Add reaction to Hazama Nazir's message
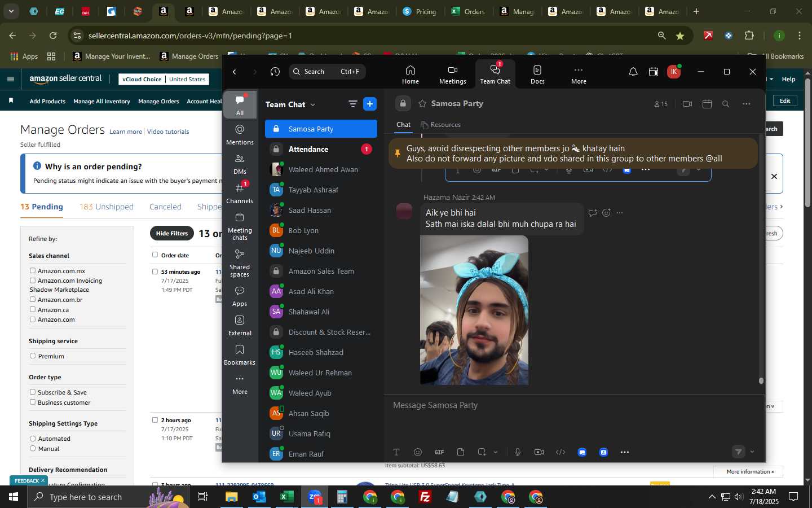This screenshot has width=812, height=508. 606,213
